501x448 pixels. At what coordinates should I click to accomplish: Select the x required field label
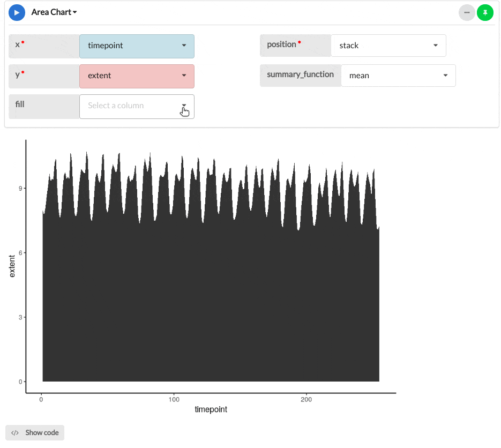tap(18, 45)
